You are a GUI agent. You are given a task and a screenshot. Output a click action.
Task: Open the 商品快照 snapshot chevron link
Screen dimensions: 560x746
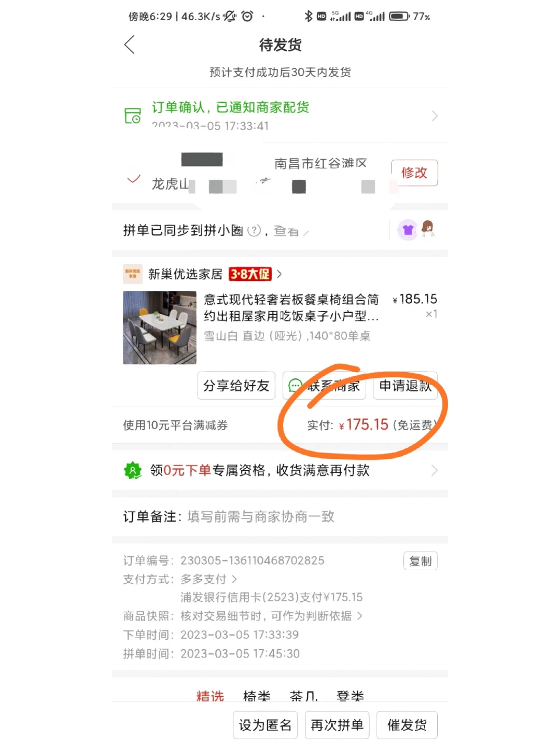(359, 616)
